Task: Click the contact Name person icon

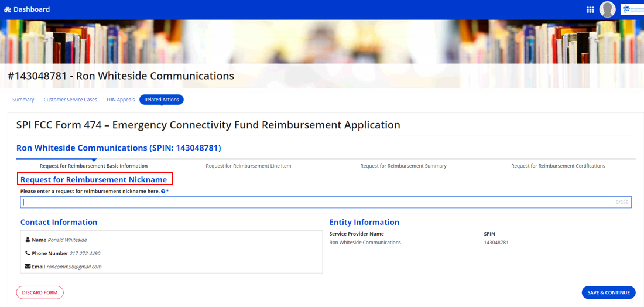Action: (x=28, y=240)
